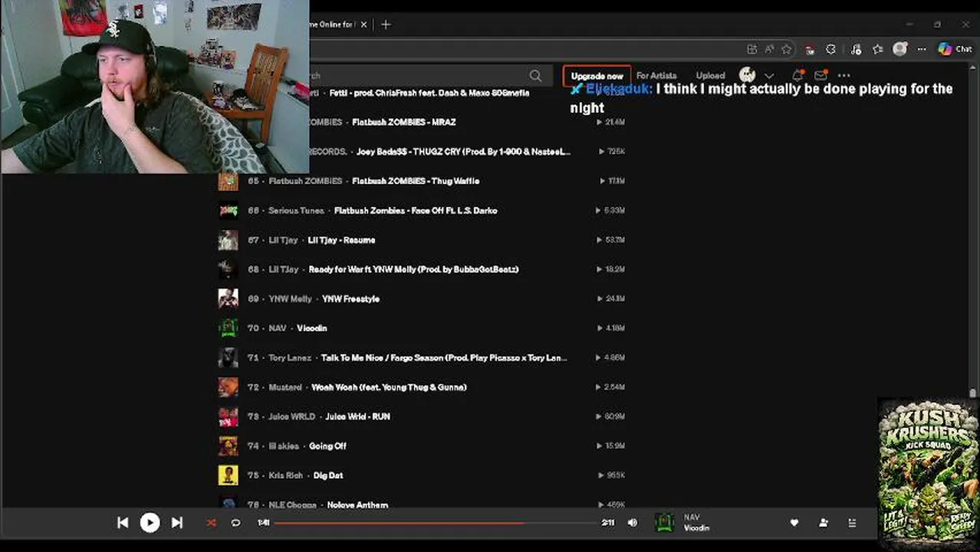The image size is (980, 552).
Task: Open SoundCloud notifications bell
Action: [x=797, y=75]
